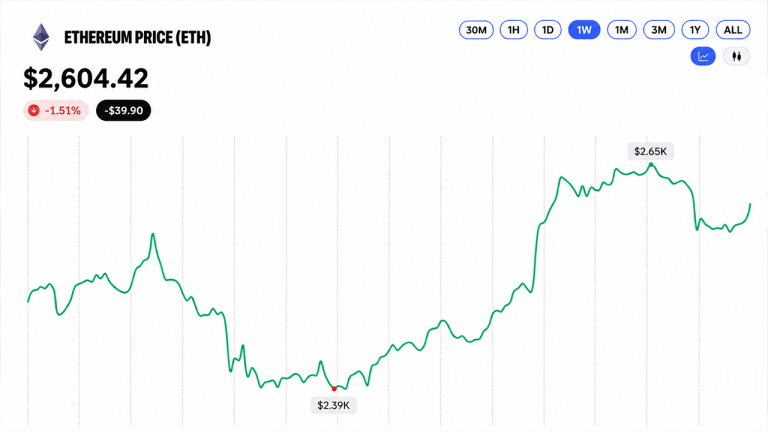
Task: Switch to line chart view icon
Action: coord(703,56)
